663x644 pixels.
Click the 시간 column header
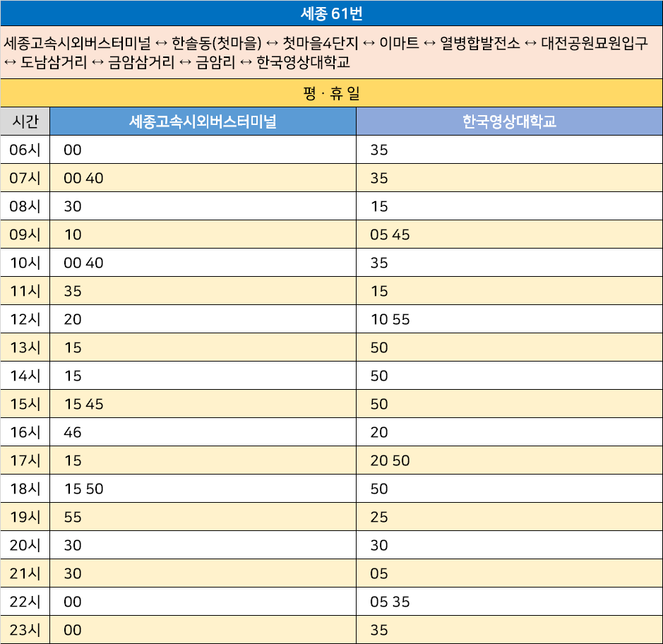pos(25,121)
